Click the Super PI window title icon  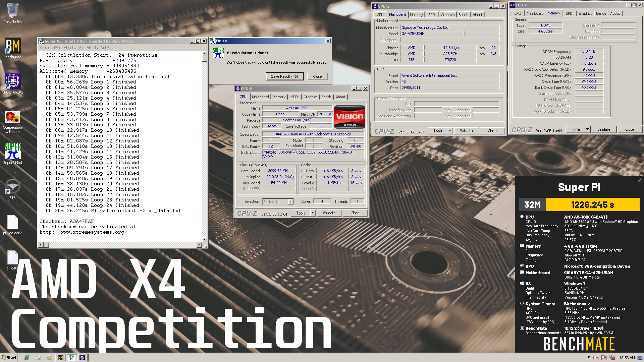coord(41,41)
